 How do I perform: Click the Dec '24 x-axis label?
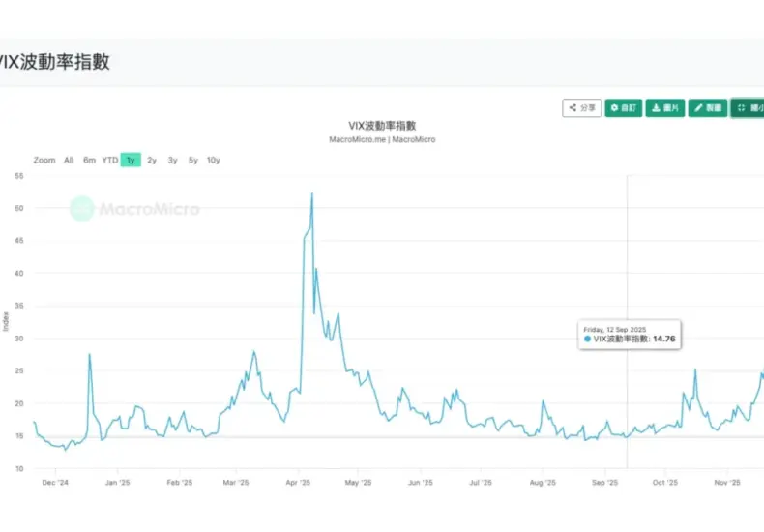click(x=55, y=483)
